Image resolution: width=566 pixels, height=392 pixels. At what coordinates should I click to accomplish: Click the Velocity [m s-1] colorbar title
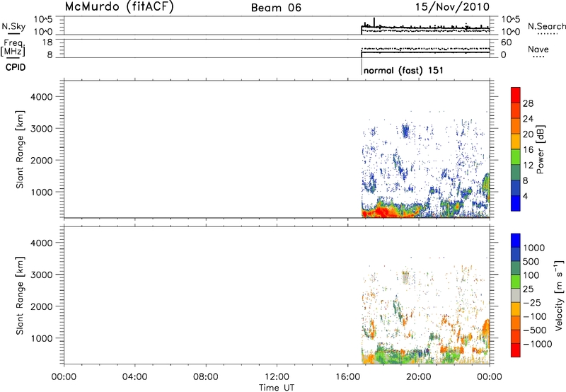(x=559, y=295)
